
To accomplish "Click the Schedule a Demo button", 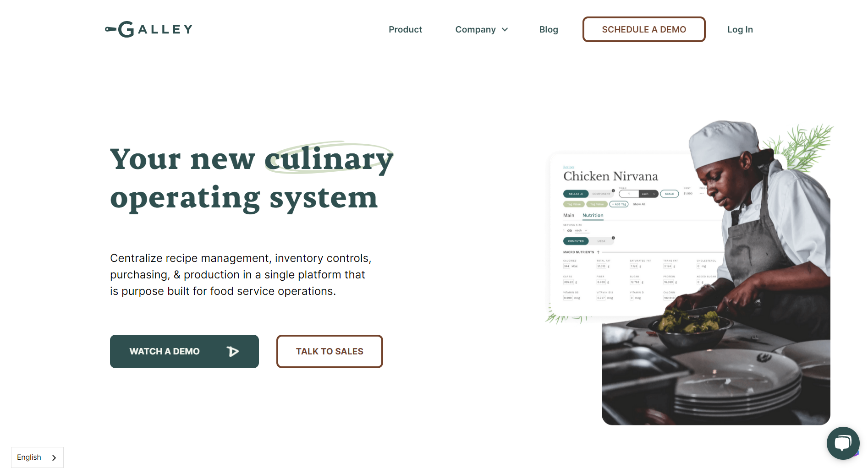I will pos(644,29).
